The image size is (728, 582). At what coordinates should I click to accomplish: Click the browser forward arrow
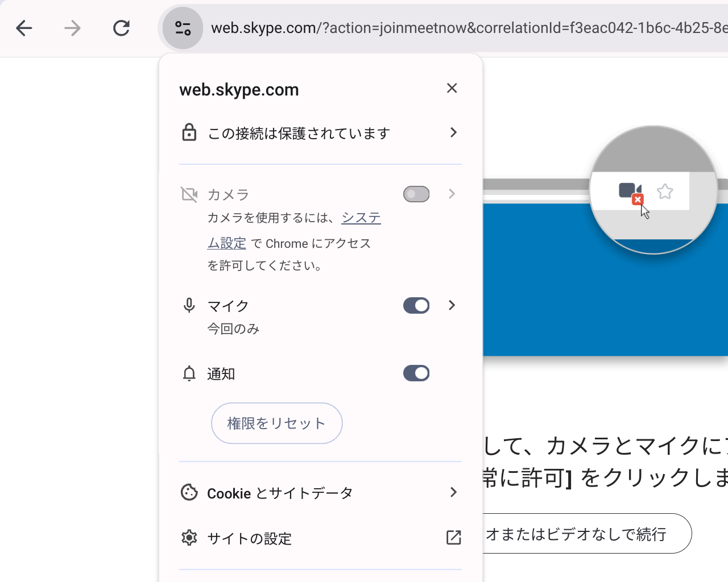(72, 28)
